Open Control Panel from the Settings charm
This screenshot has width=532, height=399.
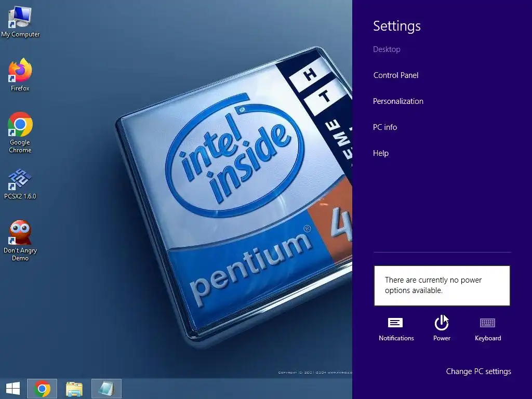click(x=395, y=75)
